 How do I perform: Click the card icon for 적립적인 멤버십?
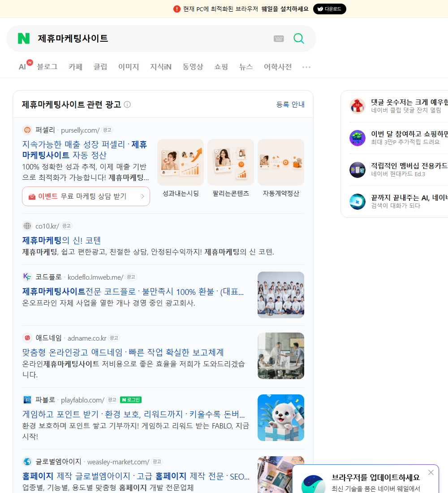point(358,170)
